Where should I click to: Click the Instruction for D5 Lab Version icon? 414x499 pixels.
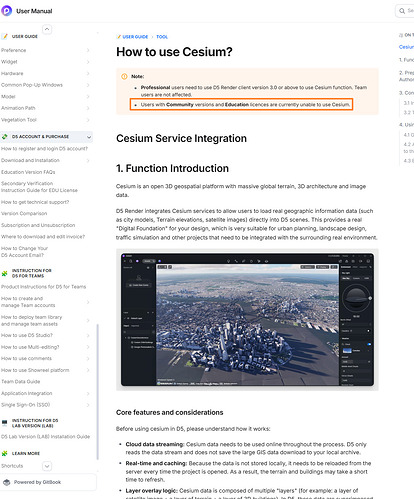pyautogui.click(x=4, y=423)
